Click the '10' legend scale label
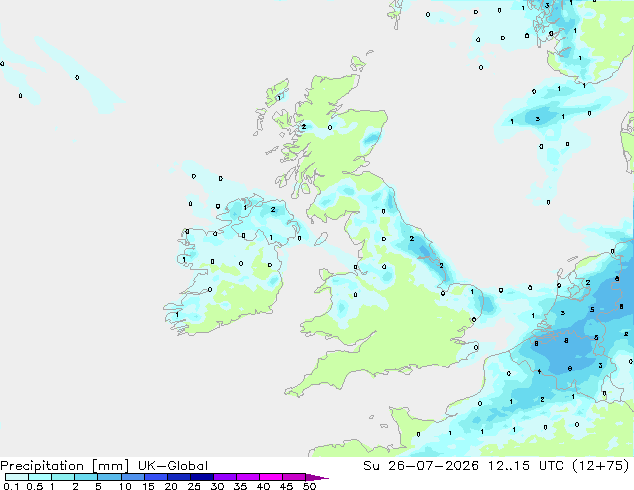This screenshot has width=634, height=490. click(125, 486)
